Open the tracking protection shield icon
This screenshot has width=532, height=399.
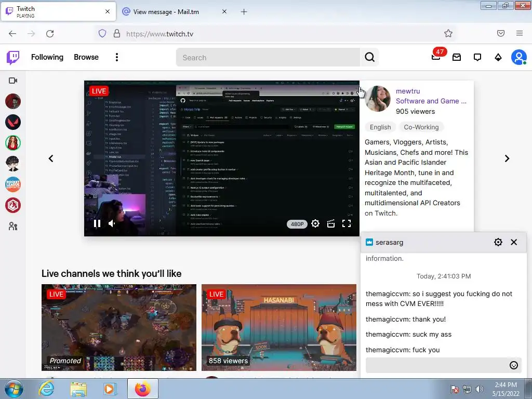(102, 33)
